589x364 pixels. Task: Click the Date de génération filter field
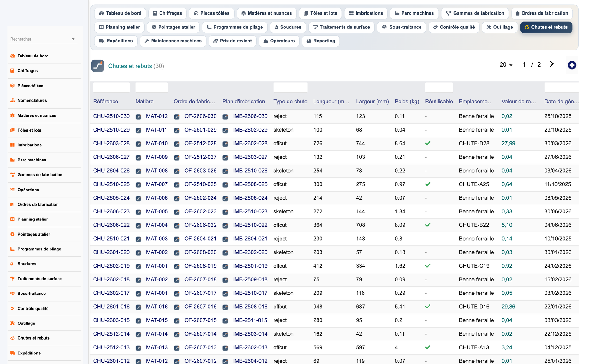click(561, 87)
